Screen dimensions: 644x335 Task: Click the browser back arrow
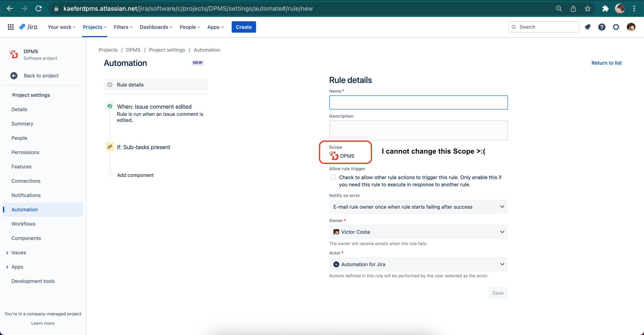[x=10, y=8]
